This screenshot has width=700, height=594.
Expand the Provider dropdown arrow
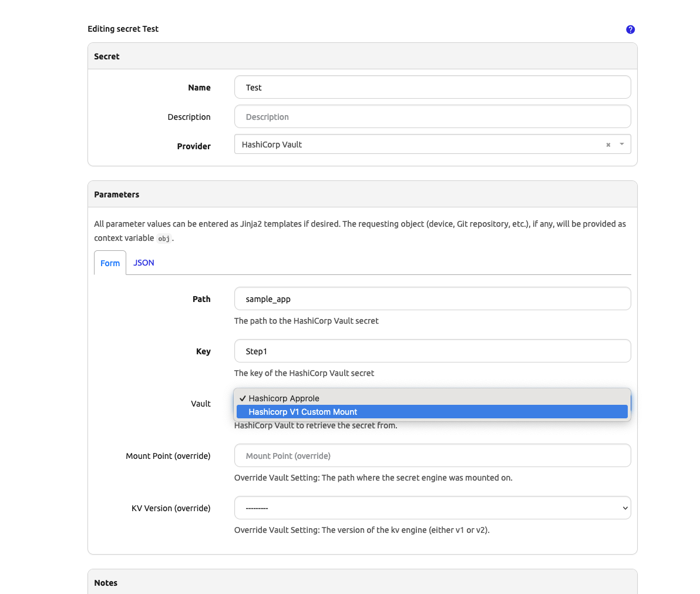622,144
